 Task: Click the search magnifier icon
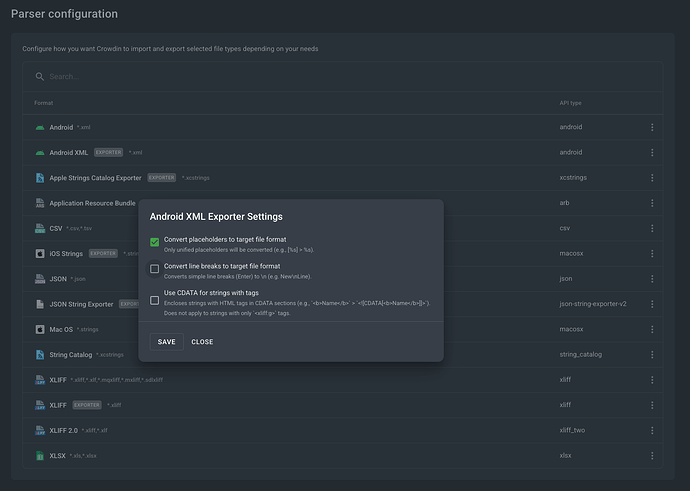(x=40, y=77)
